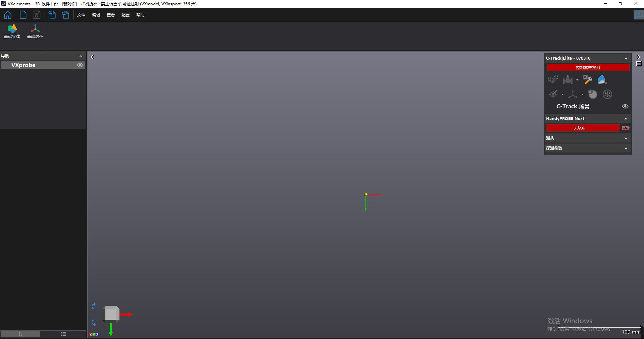This screenshot has width=644, height=339.
Task: Go to the Home screen icon
Action: coord(8,15)
